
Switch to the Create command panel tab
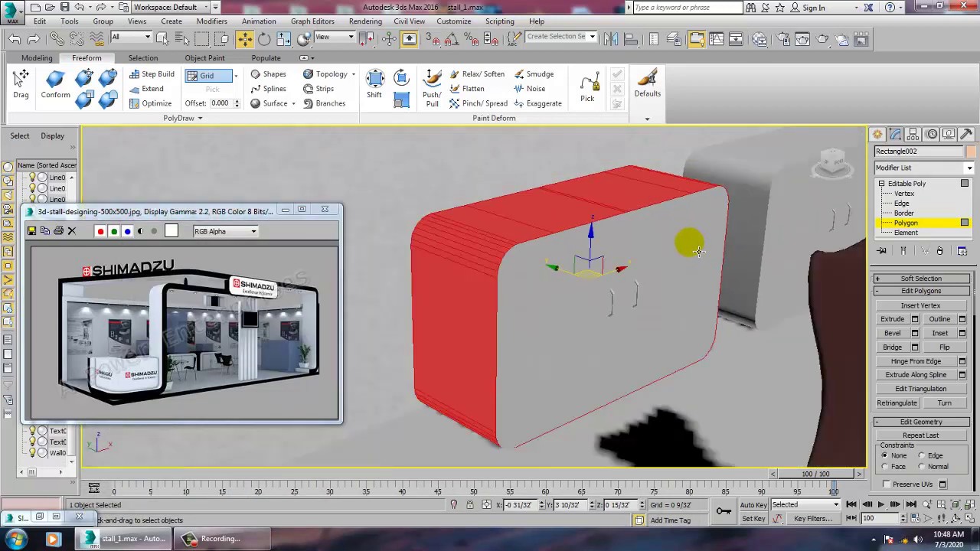point(877,134)
